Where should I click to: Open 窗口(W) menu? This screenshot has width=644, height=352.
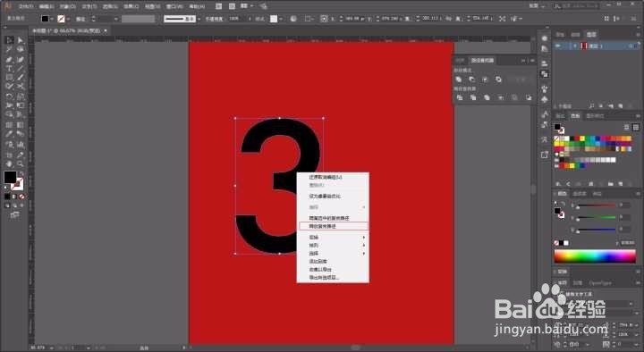[x=174, y=6]
